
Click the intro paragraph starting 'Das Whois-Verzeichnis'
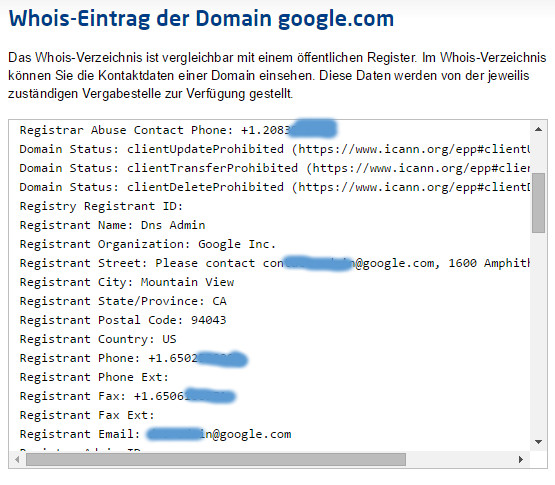coord(277,75)
